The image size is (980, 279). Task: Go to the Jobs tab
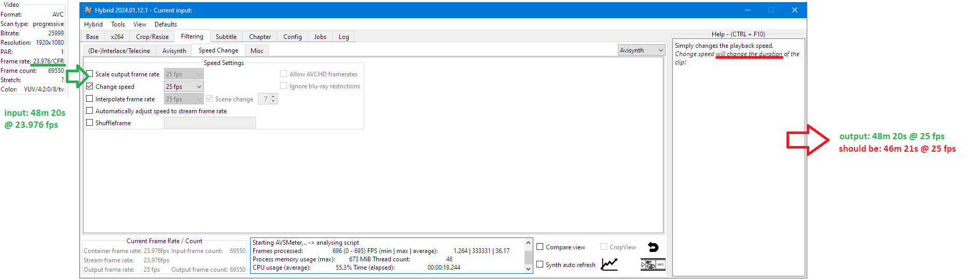320,37
